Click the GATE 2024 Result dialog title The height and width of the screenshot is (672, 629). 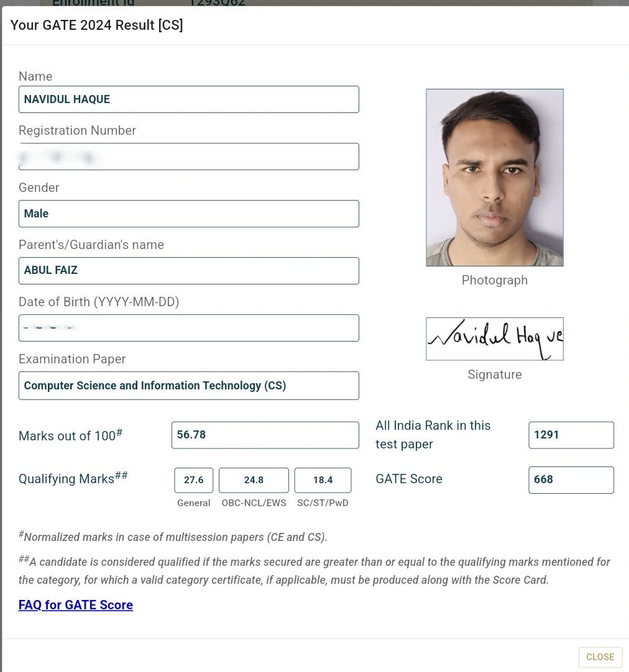pos(97,25)
